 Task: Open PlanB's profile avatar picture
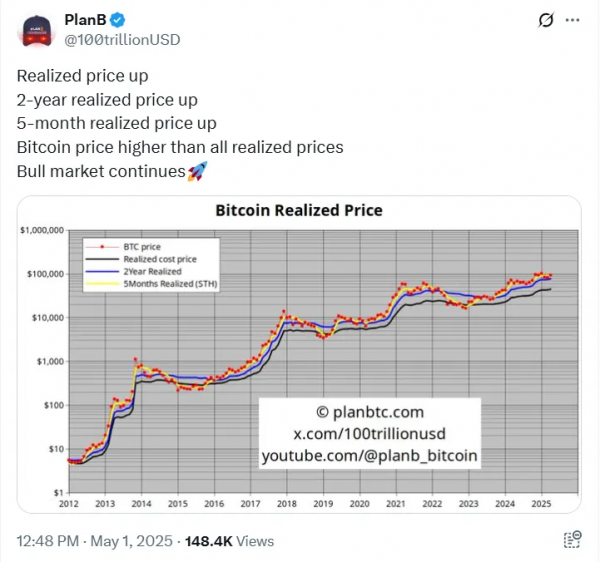coord(37,31)
